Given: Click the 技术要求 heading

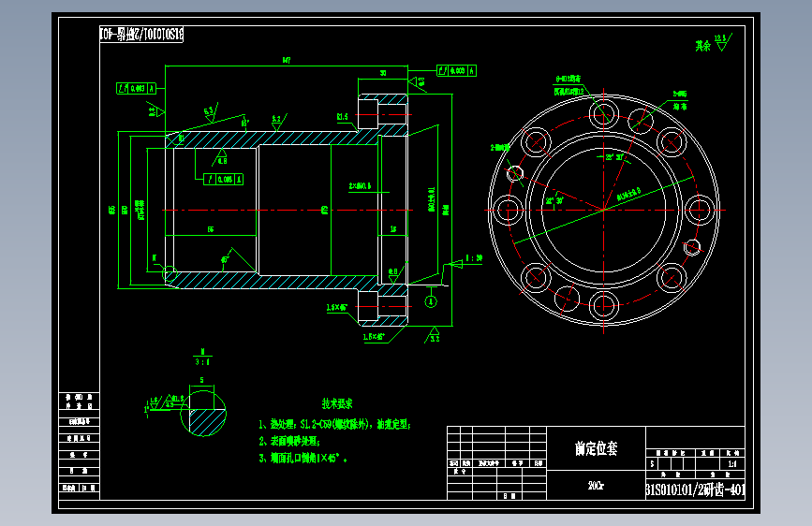Looking at the screenshot, I should [x=337, y=403].
